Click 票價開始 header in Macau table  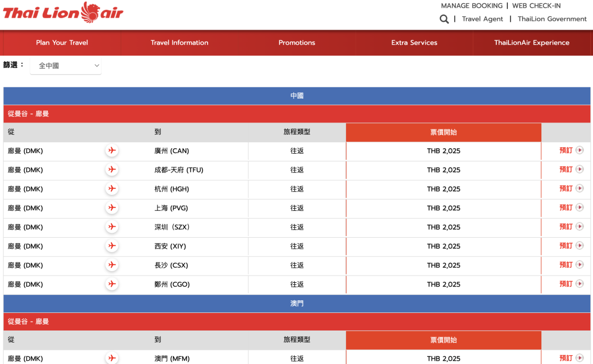tap(444, 340)
